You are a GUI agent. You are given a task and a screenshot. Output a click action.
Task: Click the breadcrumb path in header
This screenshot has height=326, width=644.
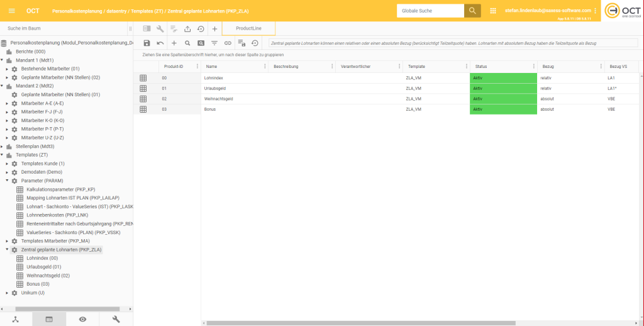(150, 11)
